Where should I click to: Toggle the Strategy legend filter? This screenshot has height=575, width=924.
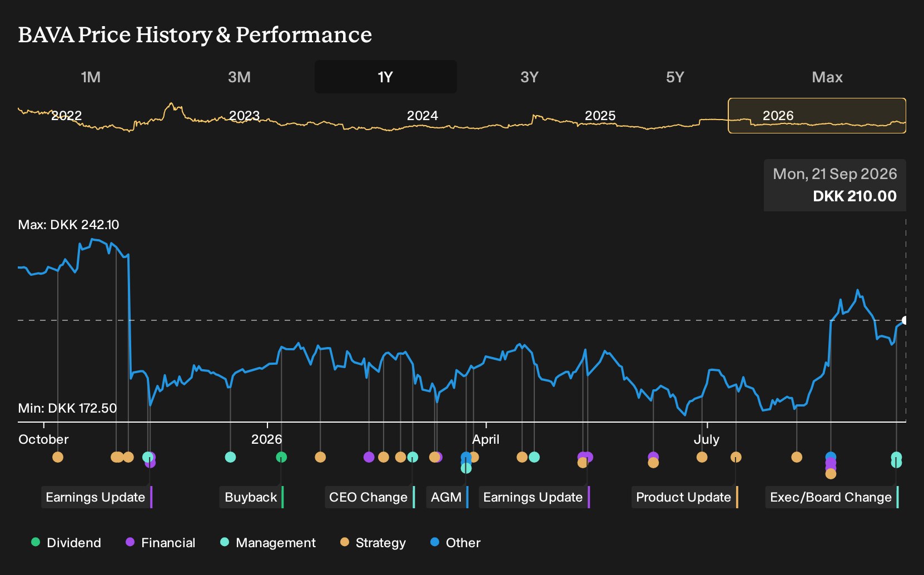click(373, 543)
